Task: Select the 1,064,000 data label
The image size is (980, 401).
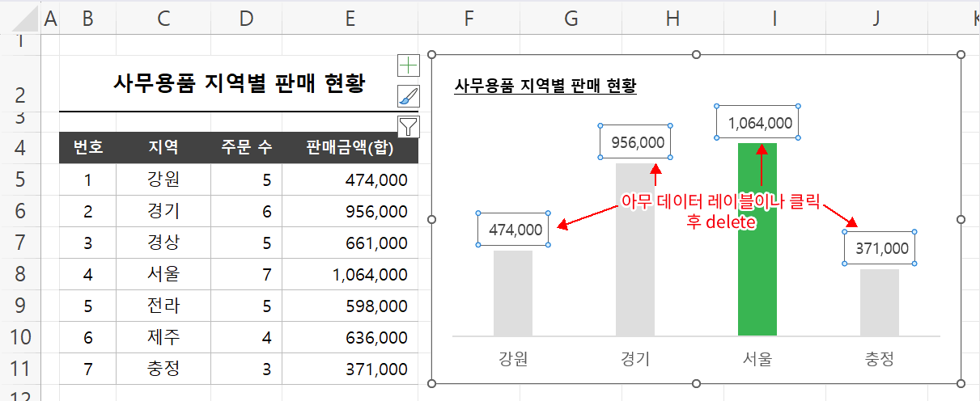Action: coord(758,122)
